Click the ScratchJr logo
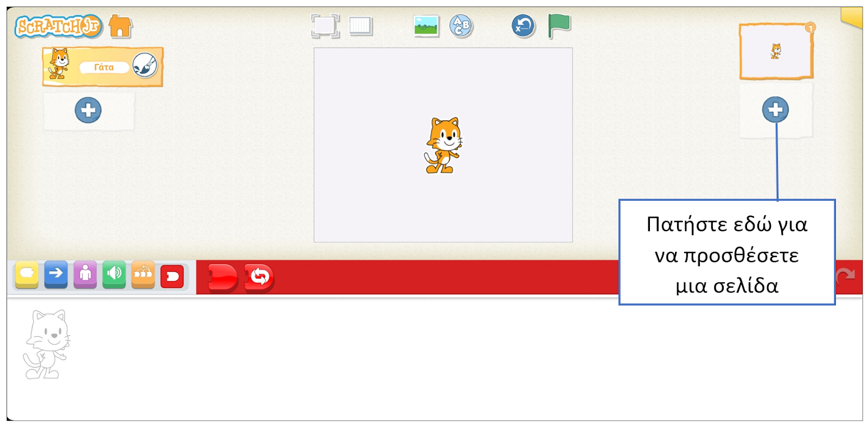868x424 pixels. pos(58,26)
